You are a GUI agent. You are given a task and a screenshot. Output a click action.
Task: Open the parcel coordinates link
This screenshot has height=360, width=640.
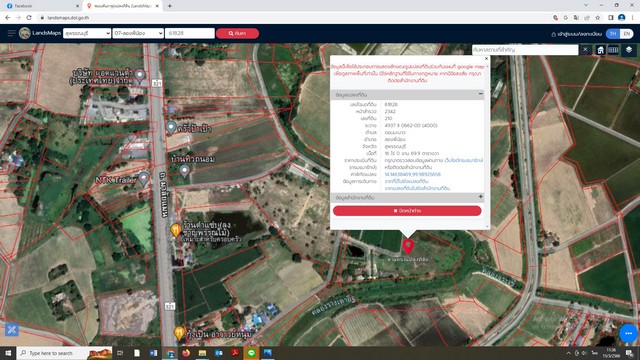(412, 174)
